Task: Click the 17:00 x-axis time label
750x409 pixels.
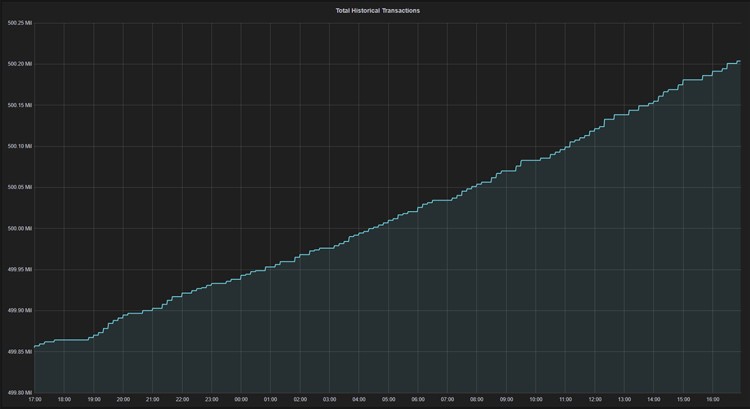Action: click(x=35, y=399)
